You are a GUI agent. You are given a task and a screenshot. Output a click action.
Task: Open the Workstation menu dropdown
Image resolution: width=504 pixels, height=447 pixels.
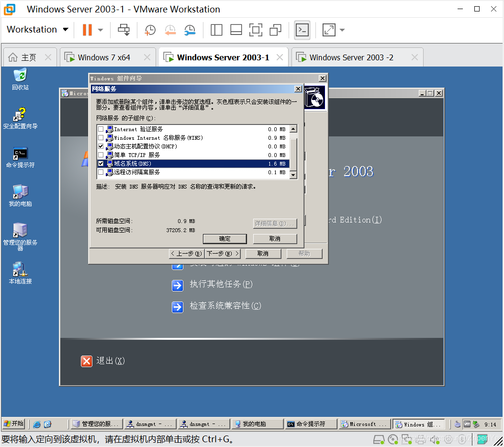click(38, 29)
